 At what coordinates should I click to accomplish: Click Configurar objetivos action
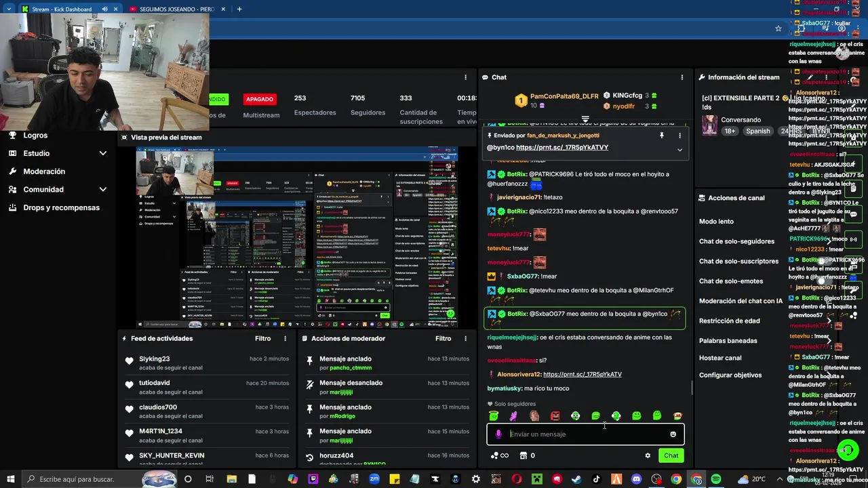point(730,375)
